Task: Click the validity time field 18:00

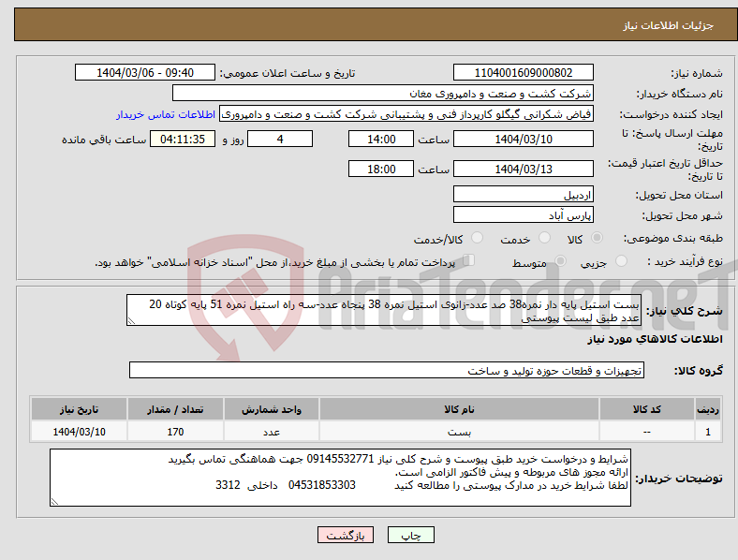Action: 381,169
